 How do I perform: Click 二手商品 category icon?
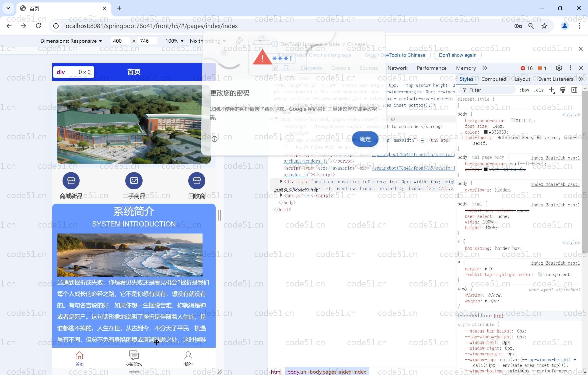[134, 180]
